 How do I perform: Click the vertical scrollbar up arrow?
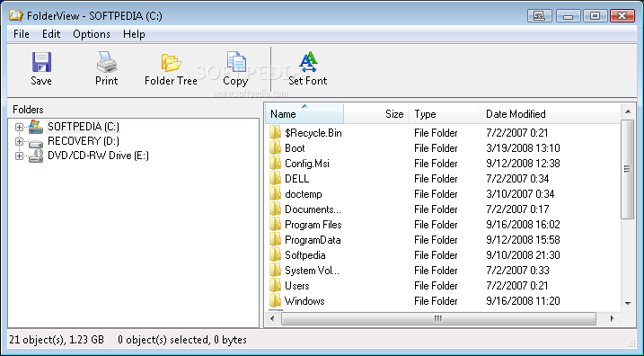tap(628, 111)
